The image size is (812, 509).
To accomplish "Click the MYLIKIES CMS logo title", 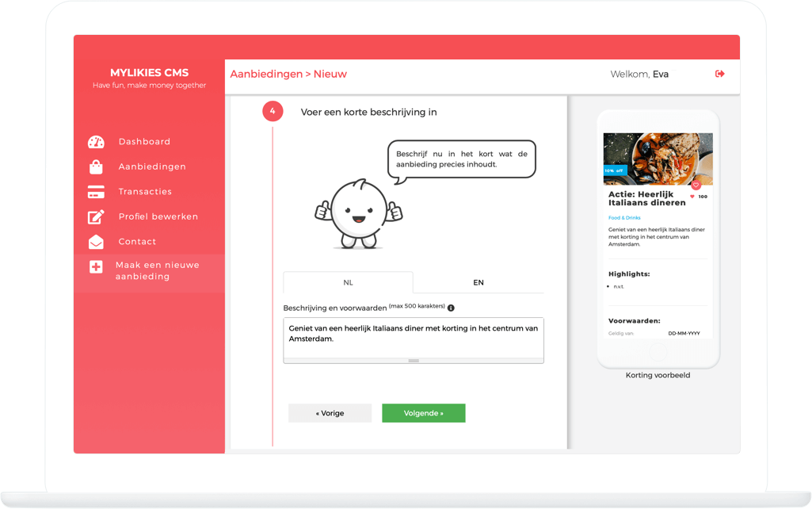I will click(x=149, y=73).
